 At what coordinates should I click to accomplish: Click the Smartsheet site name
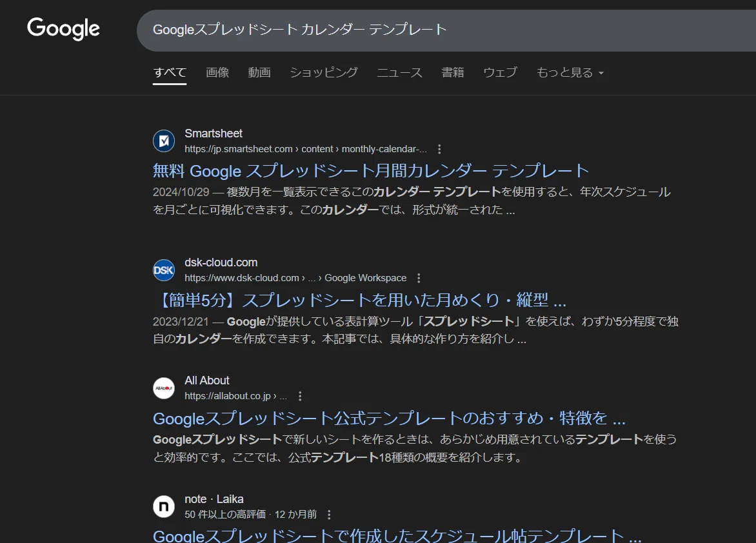214,133
